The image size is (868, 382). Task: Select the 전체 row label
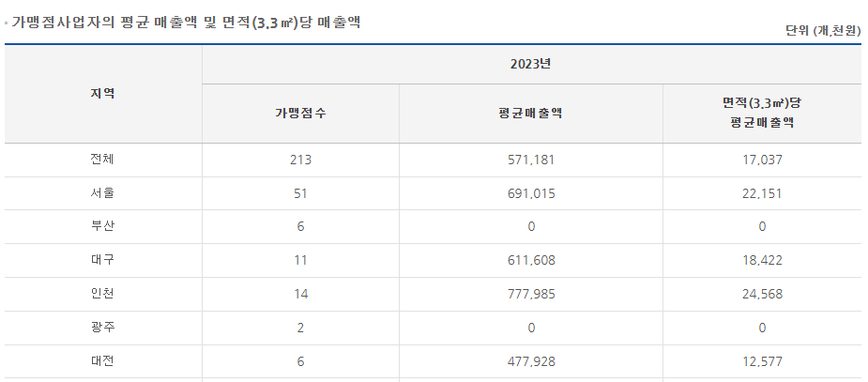[x=103, y=160]
